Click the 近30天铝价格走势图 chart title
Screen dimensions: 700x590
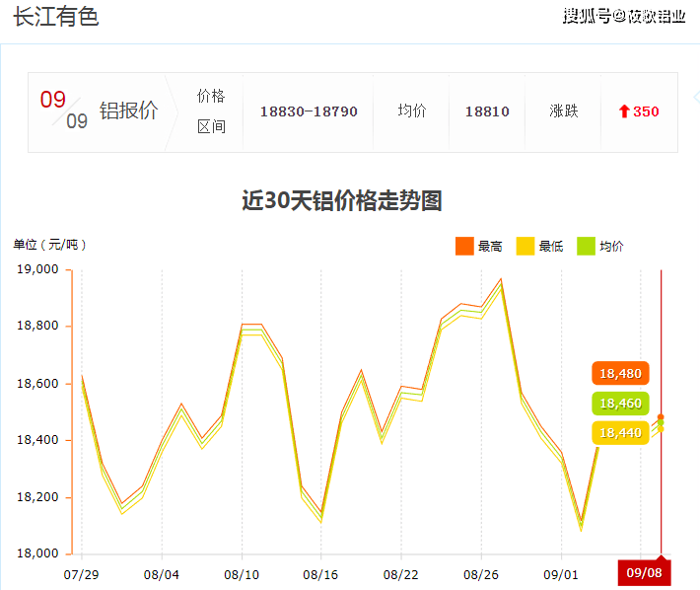click(x=342, y=201)
